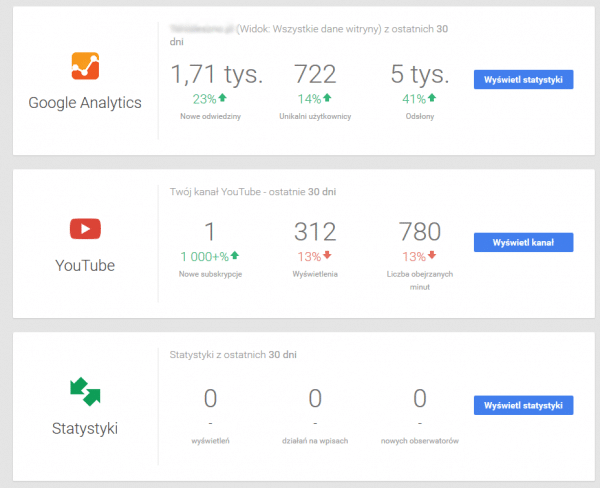Open the Wyświetl kanał button
Screen dimensions: 600x488
tap(523, 242)
